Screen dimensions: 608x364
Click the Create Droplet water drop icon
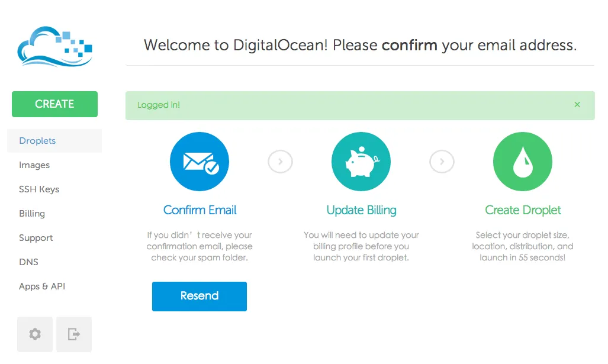(x=523, y=161)
